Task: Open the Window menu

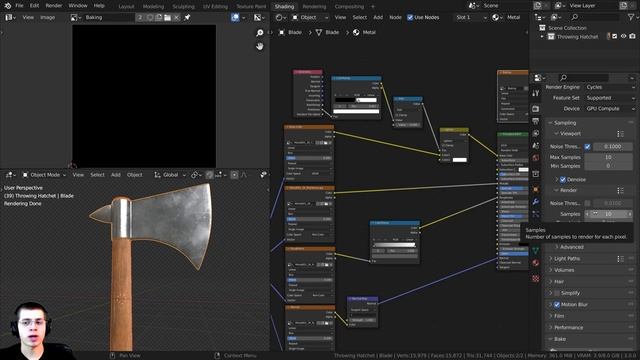Action: coord(78,6)
